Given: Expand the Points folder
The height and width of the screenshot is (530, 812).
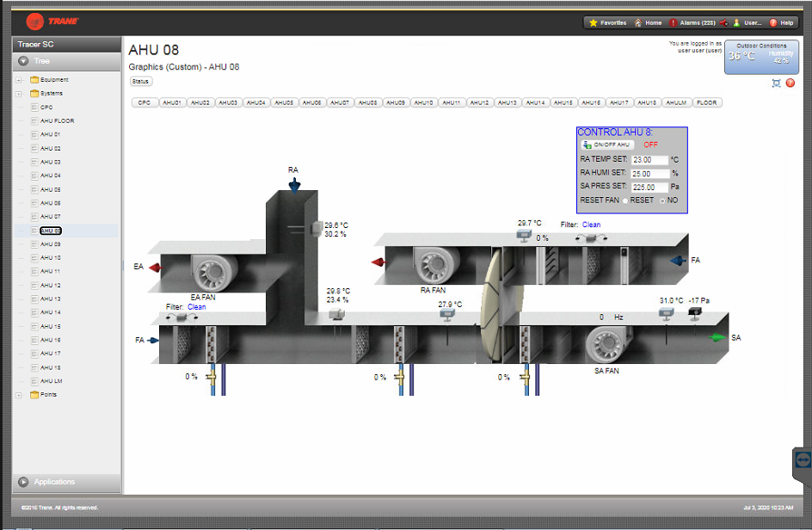Looking at the screenshot, I should coord(19,395).
